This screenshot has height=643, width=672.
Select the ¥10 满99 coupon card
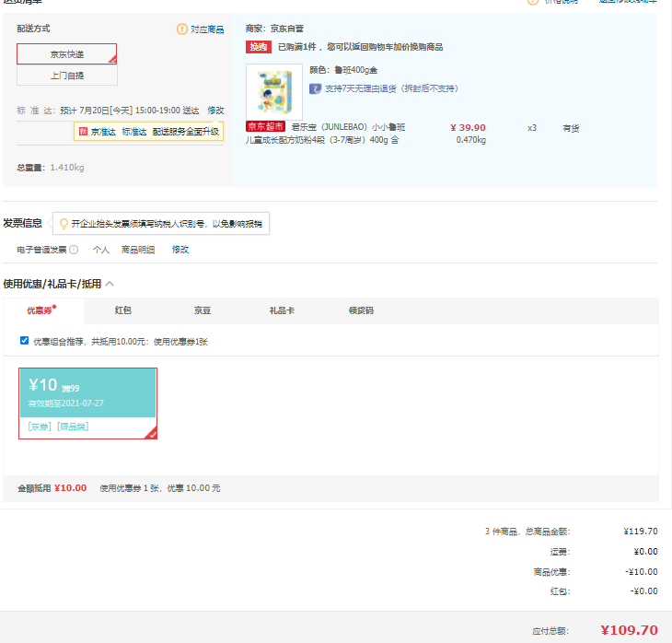click(87, 403)
